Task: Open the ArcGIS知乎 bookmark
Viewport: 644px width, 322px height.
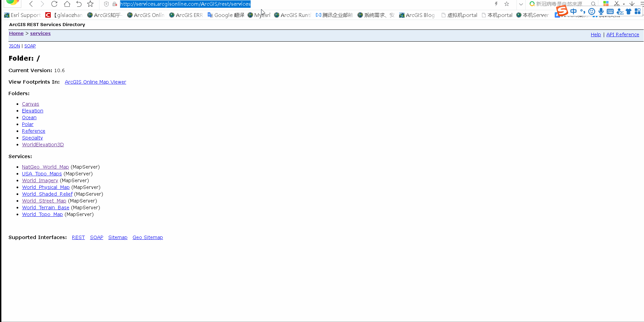Action: 105,15
